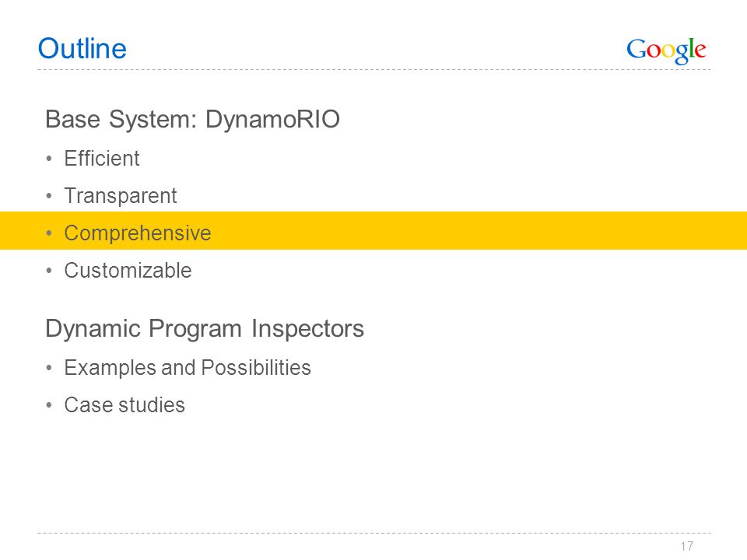Click the Google logo
Viewport: 747px width, 560px height.
tap(666, 51)
